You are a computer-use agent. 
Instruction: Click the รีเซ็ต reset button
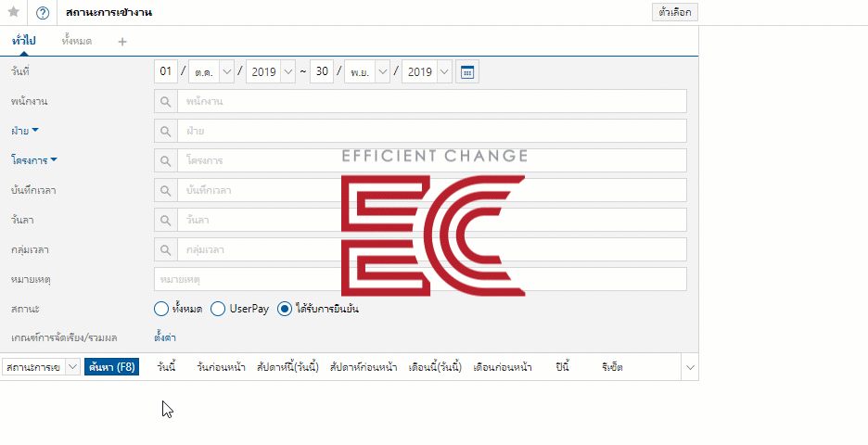pyautogui.click(x=612, y=367)
